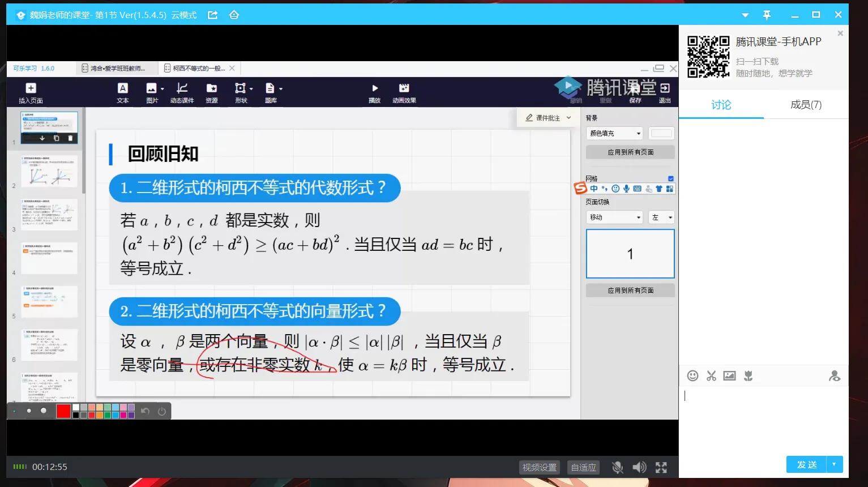Click the 动态课件 dynamic courseware tool
Screen dimensions: 868x487
[182, 92]
